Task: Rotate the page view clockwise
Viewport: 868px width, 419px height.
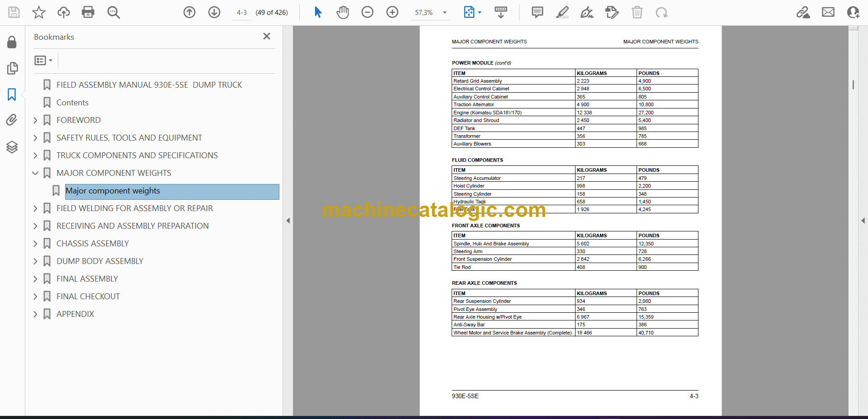Action: (x=662, y=12)
